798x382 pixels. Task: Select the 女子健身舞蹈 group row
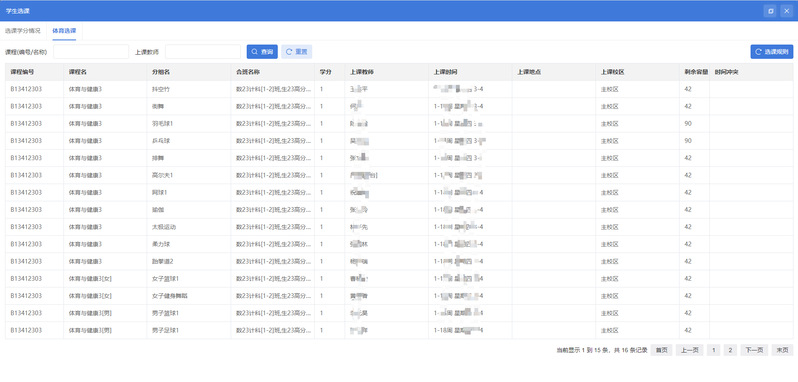coord(399,296)
